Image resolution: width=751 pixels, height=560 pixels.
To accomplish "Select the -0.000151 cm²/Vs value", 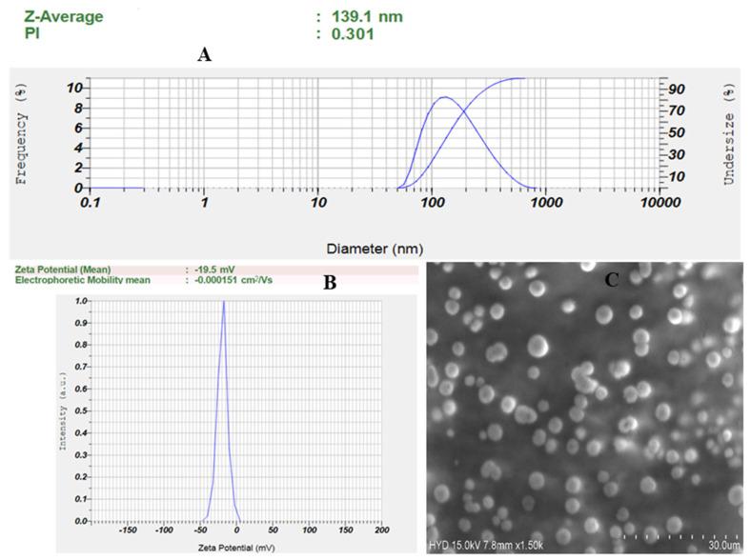I will coord(233,280).
